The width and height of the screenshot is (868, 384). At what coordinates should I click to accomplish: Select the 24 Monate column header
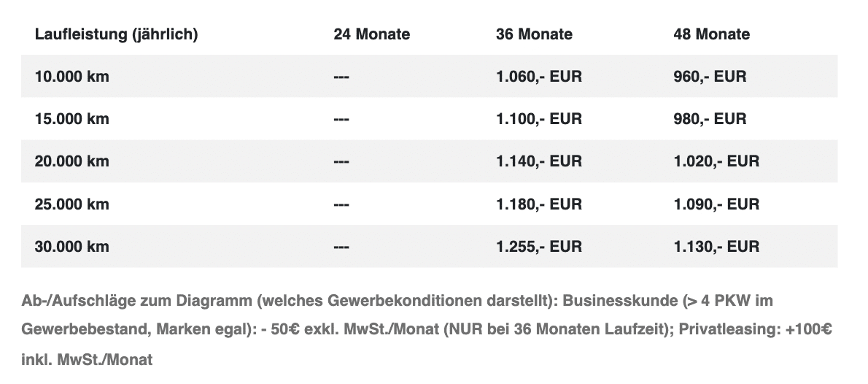click(371, 34)
